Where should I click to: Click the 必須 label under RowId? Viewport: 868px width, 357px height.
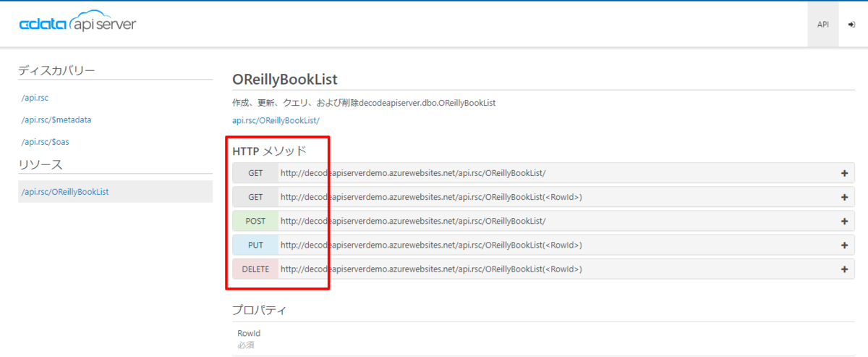[x=245, y=345]
